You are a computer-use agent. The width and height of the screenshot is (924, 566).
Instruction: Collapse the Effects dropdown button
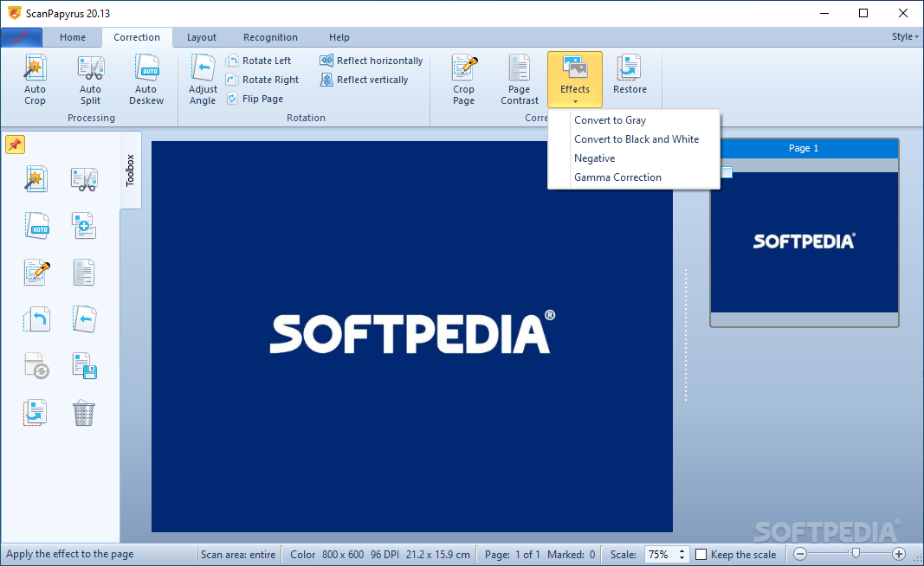click(574, 80)
